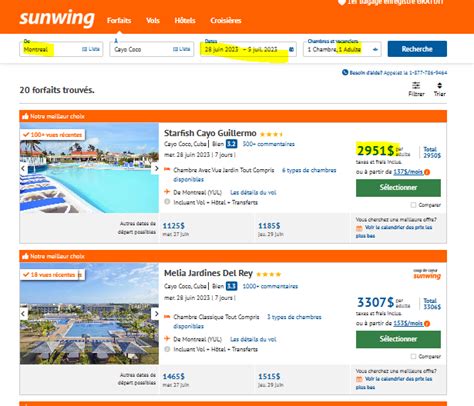The height and width of the screenshot is (406, 474).
Task: Open the Liste selector in De field
Action: click(91, 49)
